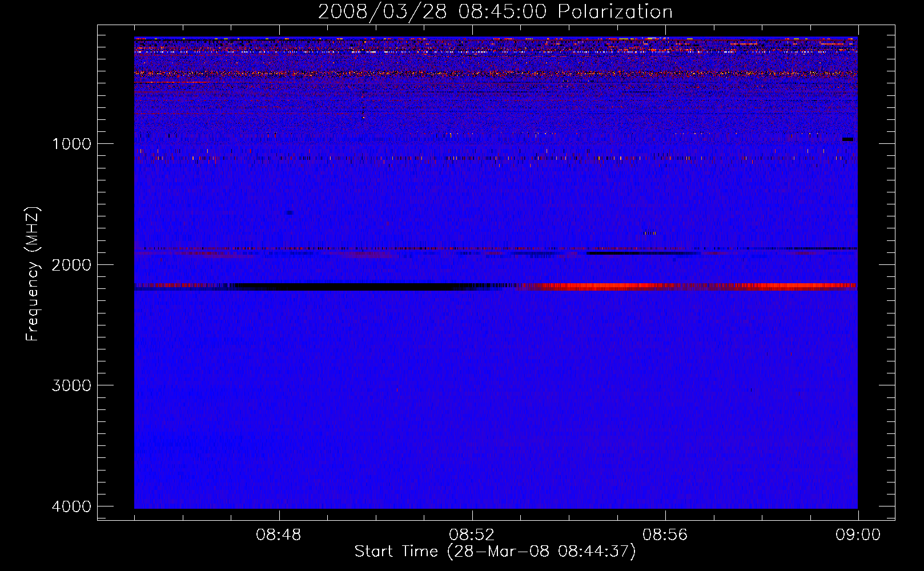Click the 08:52 time tick label
This screenshot has width=924, height=571.
[x=472, y=535]
